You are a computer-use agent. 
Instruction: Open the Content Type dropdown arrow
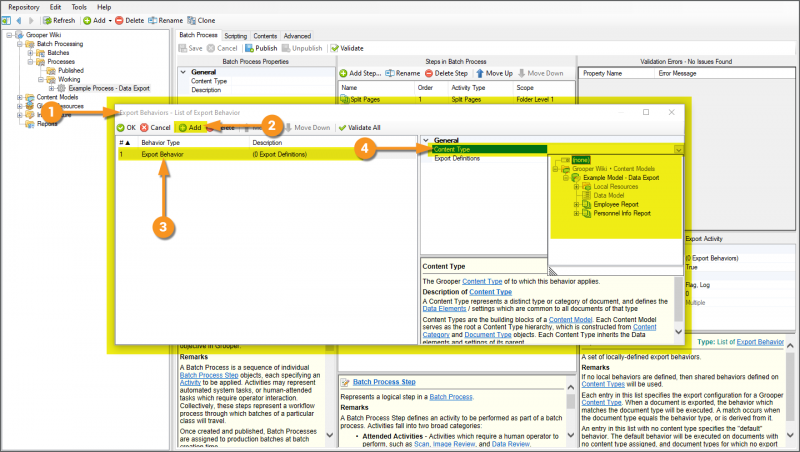(x=679, y=149)
